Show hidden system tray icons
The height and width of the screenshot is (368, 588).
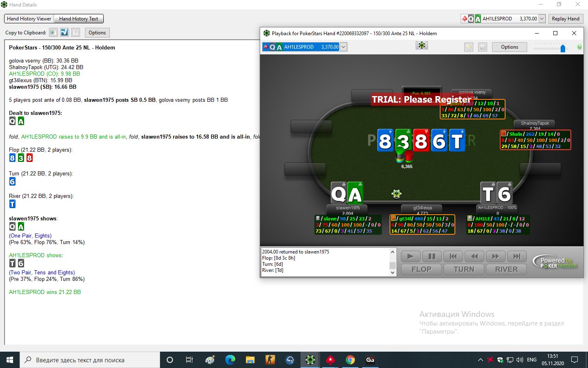(480, 360)
